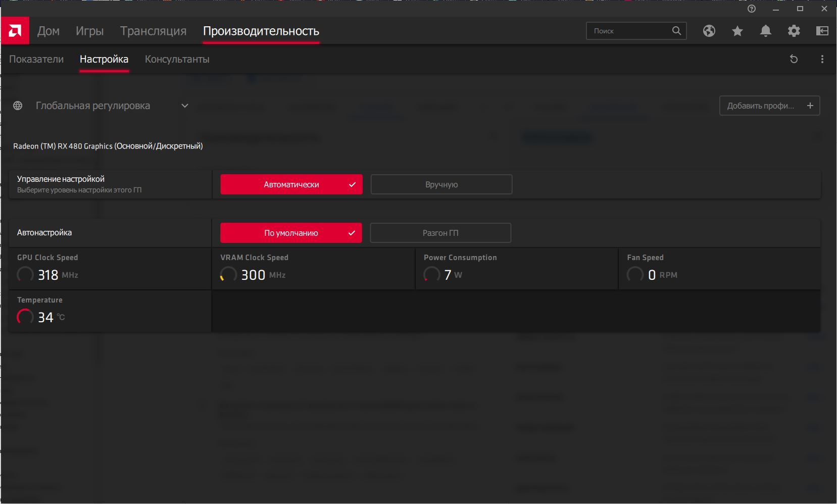Image resolution: width=837 pixels, height=504 pixels.
Task: Go to the Трансляция tab
Action: pos(154,31)
